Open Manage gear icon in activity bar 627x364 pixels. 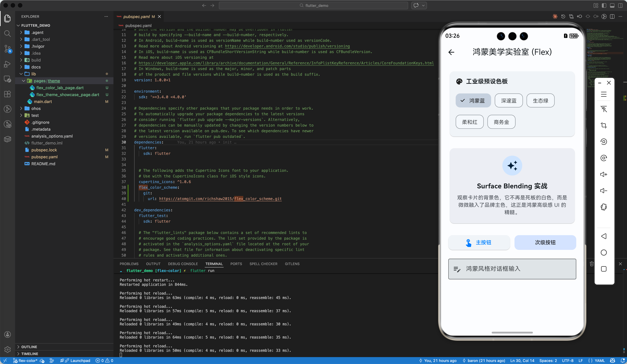click(x=8, y=349)
